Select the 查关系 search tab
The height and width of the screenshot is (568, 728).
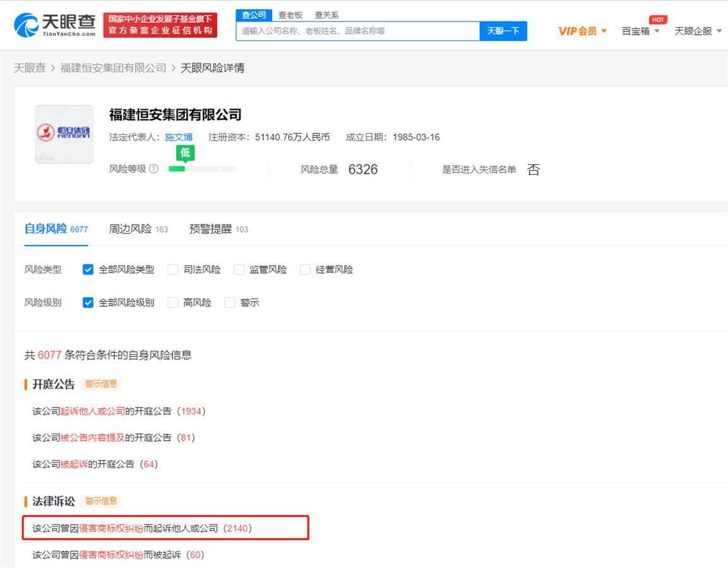click(x=326, y=15)
